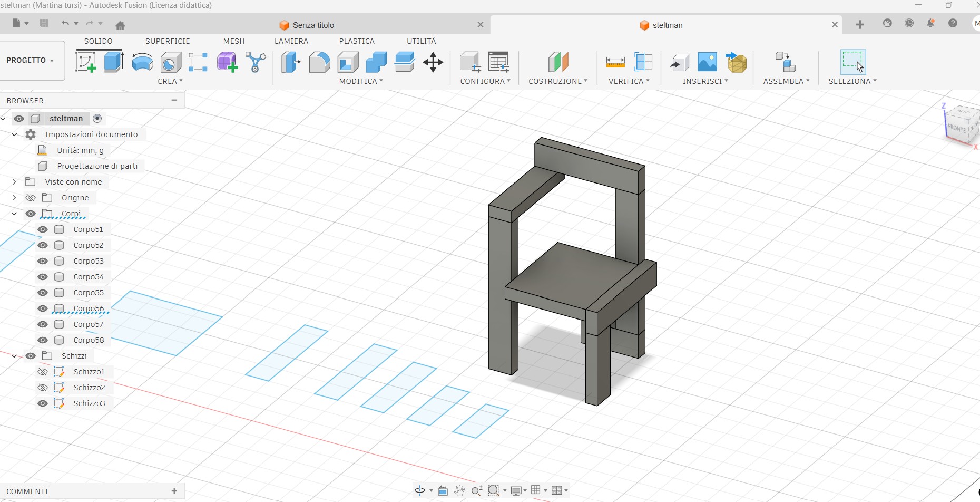Click the Insert Image icon
Image resolution: width=980 pixels, height=502 pixels.
[x=707, y=62]
